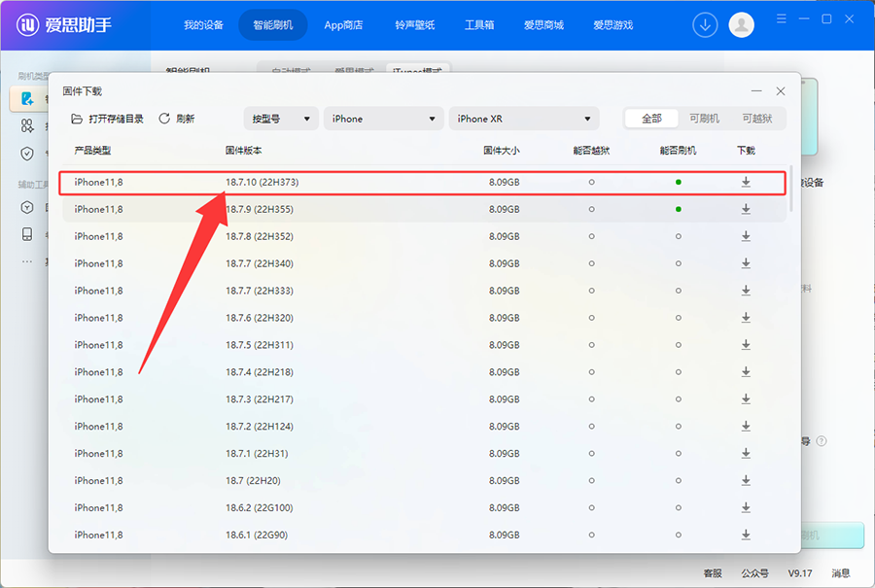Open the header hamburger menu icon
Screen dimensions: 875x588
click(782, 19)
